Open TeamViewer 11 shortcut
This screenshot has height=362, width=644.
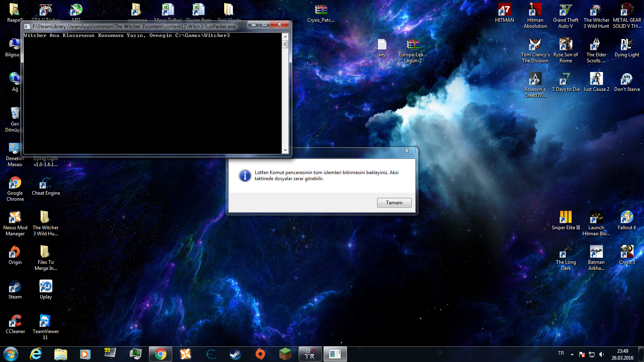[x=45, y=327]
